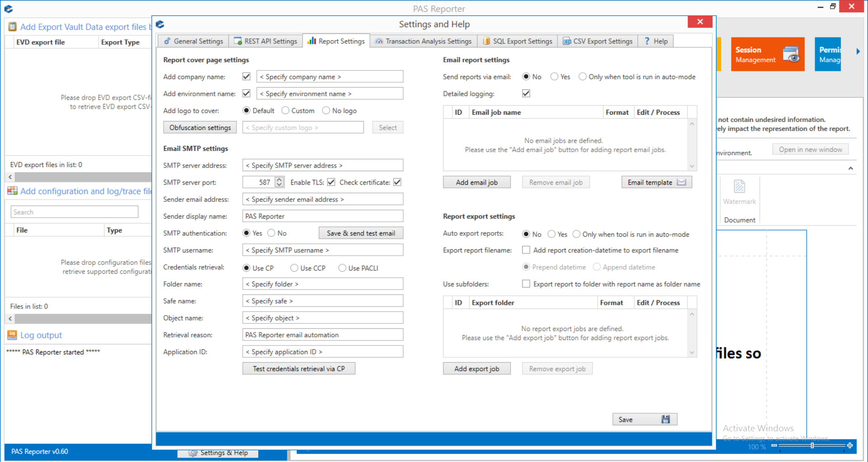Screen dimensions: 868x462
Task: Click the Obfuscation settings button
Action: [200, 127]
